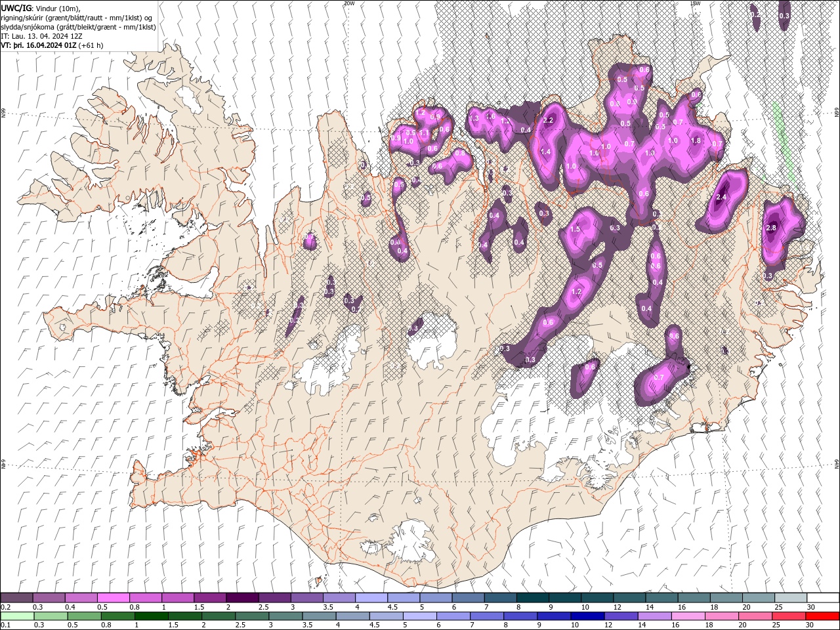Click the light periwinkle snow swatch between 4 and 4.5
Image resolution: width=840 pixels, height=630 pixels.
coord(370,598)
